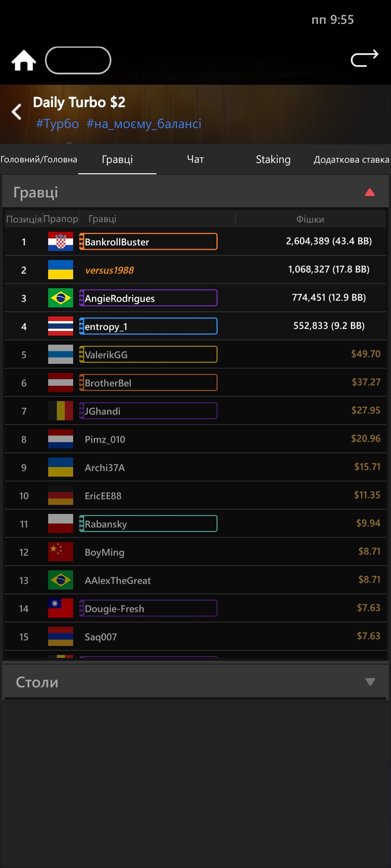The image size is (391, 868).
Task: Expand the Столи section
Action: pyautogui.click(x=370, y=682)
